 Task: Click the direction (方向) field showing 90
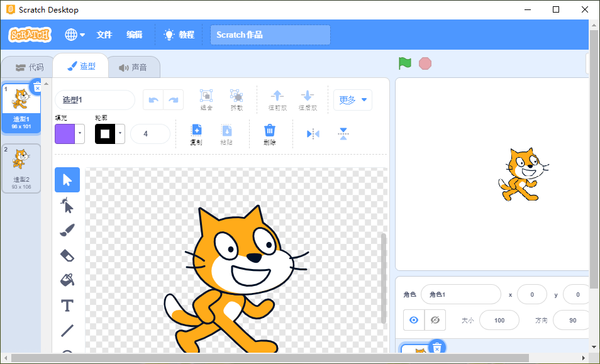(572, 320)
